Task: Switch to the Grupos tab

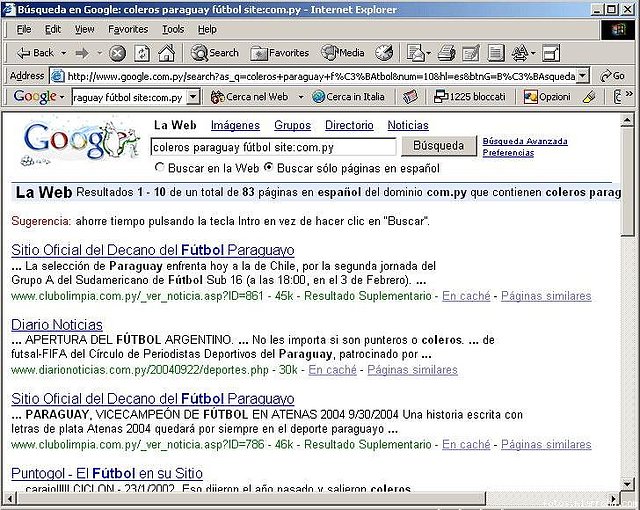Action: coord(292,125)
